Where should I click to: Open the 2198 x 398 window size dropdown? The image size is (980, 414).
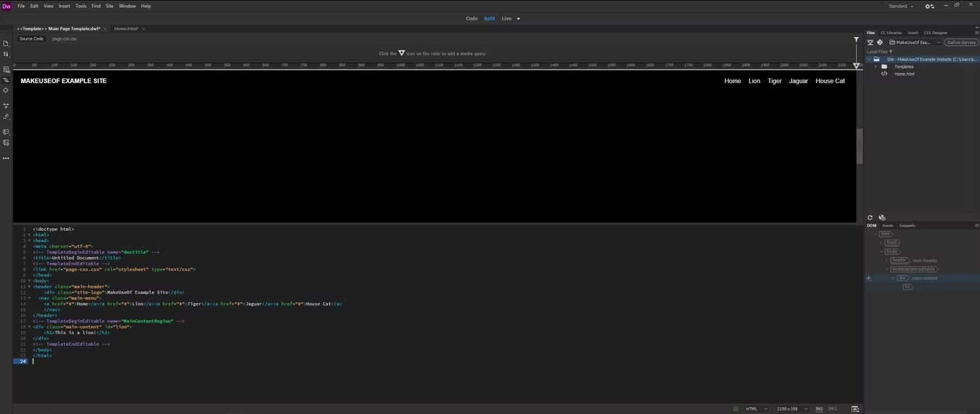pos(792,409)
